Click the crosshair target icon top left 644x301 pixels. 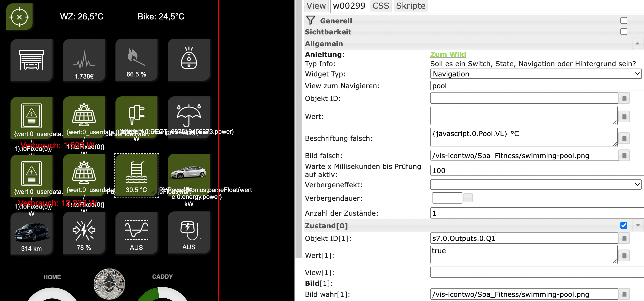(19, 17)
